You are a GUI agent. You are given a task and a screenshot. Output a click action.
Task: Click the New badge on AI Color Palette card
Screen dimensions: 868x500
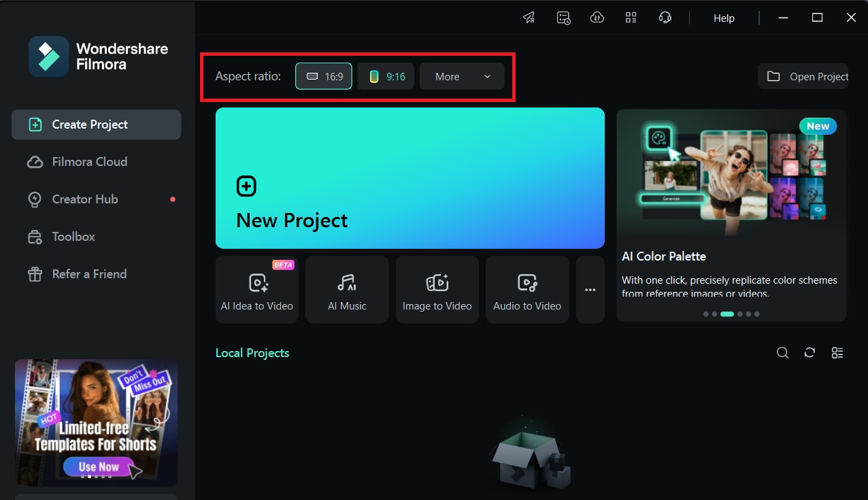[818, 126]
